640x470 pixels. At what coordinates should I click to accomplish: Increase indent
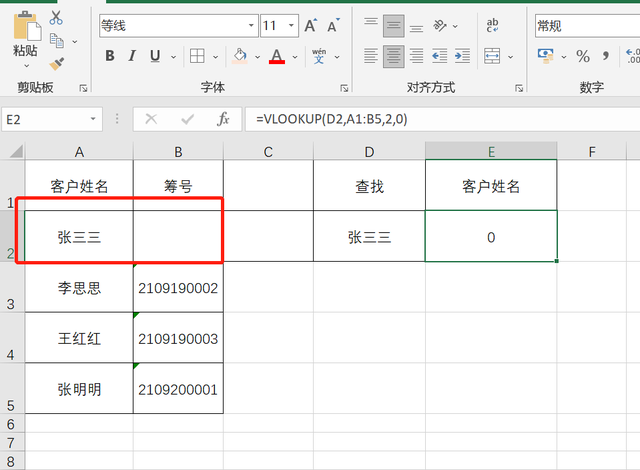point(462,56)
